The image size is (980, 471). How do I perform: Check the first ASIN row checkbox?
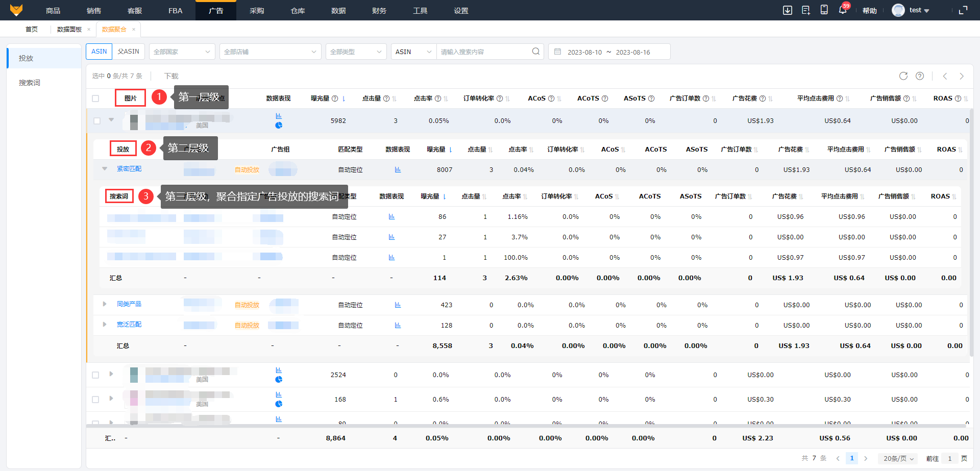(97, 121)
